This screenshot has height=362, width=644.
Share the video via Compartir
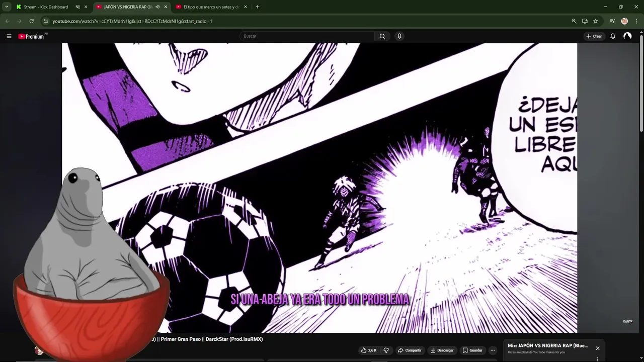tap(409, 350)
